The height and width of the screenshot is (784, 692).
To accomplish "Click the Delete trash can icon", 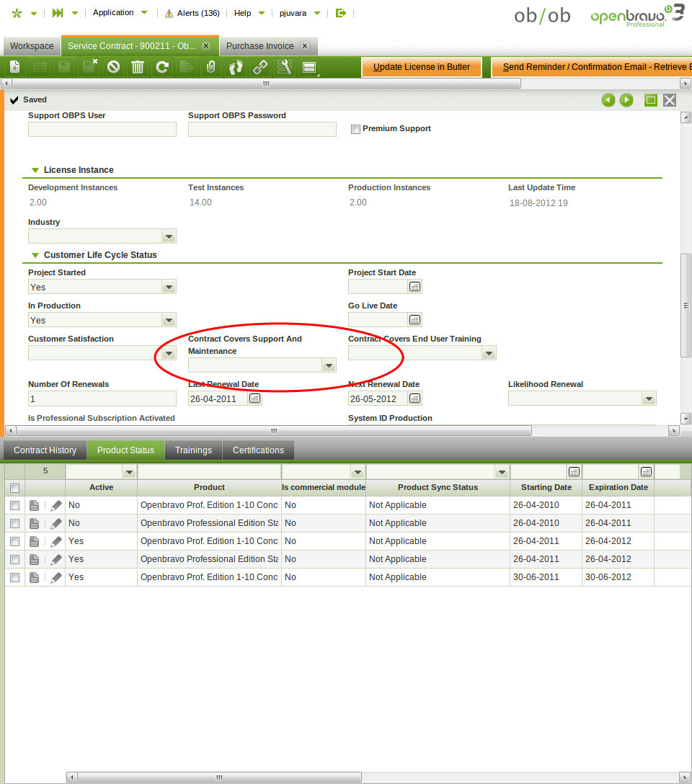I will (x=138, y=67).
